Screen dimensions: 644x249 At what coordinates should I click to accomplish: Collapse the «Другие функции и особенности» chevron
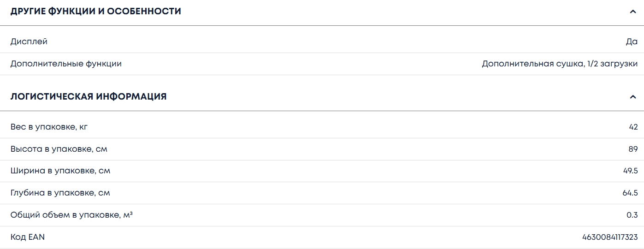(632, 12)
